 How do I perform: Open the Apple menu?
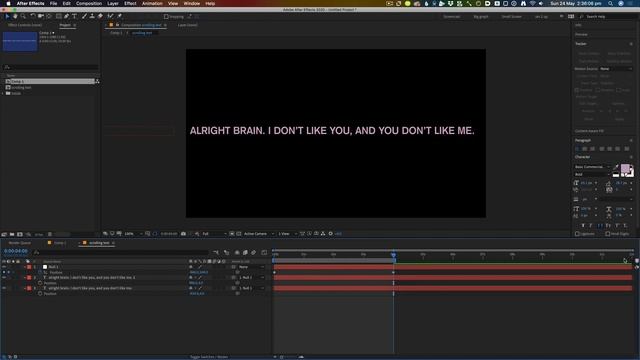(8, 3)
